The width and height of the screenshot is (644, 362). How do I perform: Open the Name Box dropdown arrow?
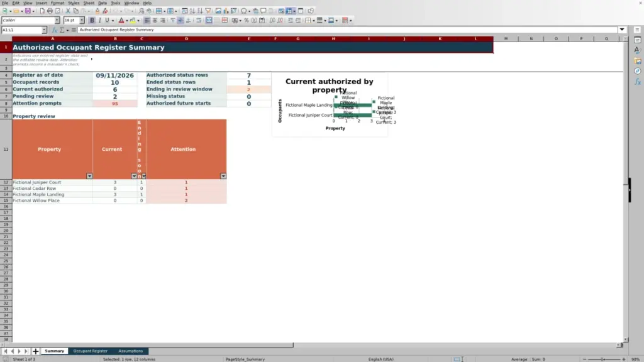44,30
